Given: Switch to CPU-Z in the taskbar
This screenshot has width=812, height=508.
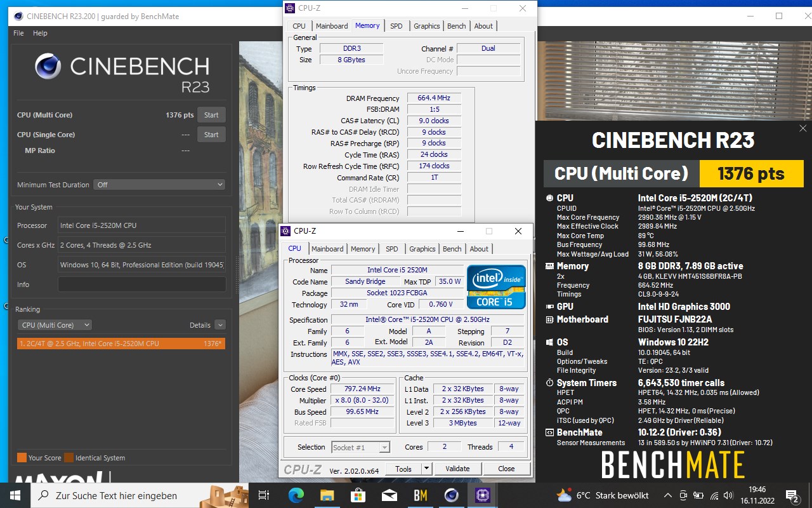Looking at the screenshot, I should 482,495.
